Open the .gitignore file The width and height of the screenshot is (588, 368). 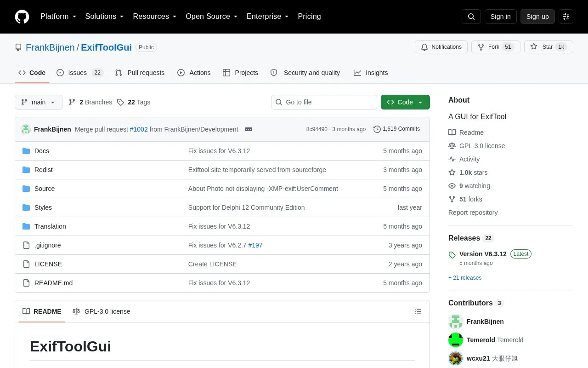tap(48, 245)
